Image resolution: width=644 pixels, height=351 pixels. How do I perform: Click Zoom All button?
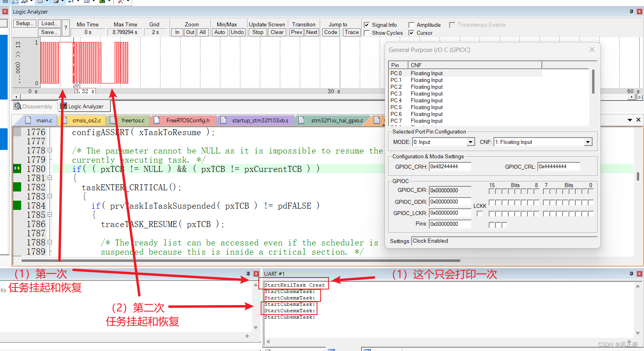click(x=203, y=32)
